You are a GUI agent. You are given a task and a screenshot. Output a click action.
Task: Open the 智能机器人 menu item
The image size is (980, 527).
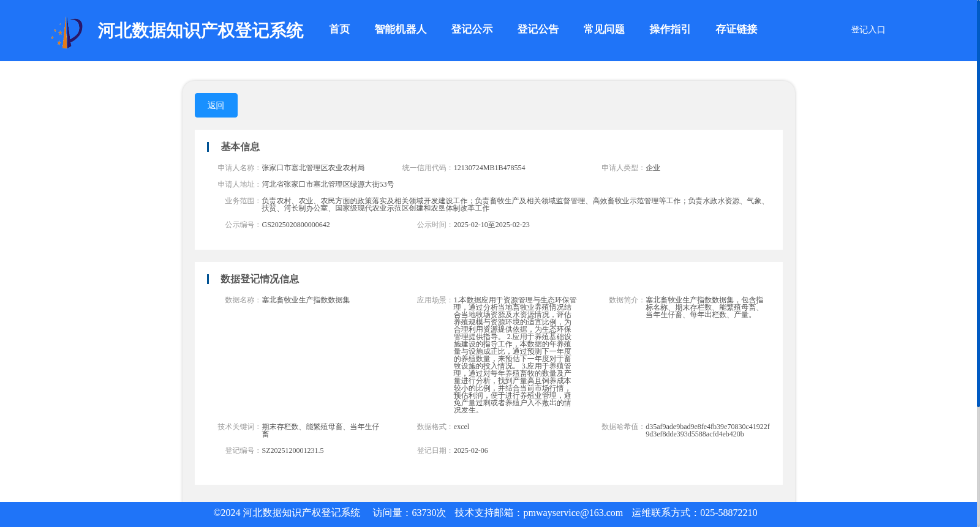[401, 29]
